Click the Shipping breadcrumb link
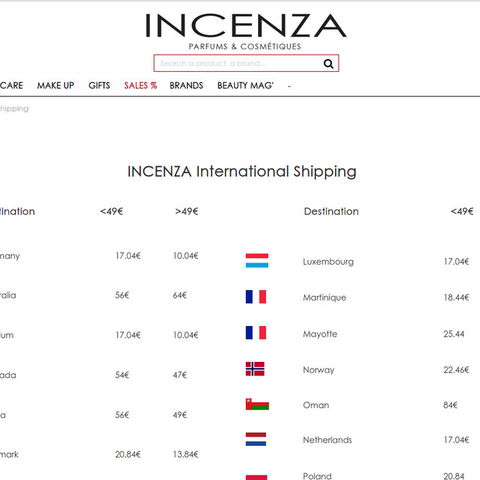Image resolution: width=480 pixels, height=480 pixels. click(x=14, y=109)
